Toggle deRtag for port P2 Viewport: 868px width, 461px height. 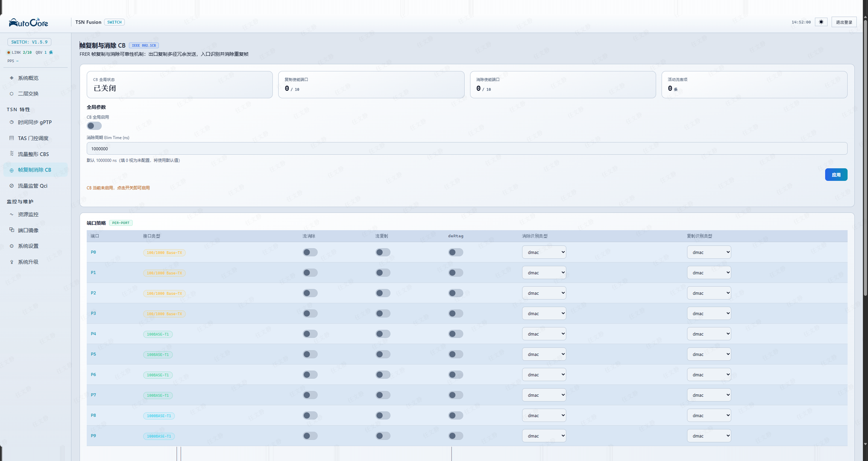pos(456,293)
